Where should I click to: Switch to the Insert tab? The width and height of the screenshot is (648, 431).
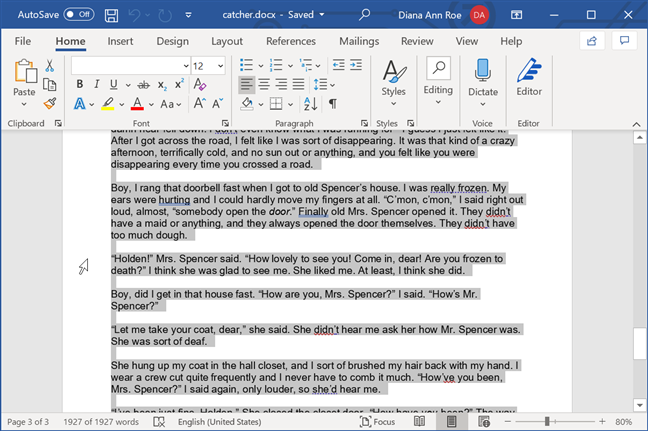120,41
